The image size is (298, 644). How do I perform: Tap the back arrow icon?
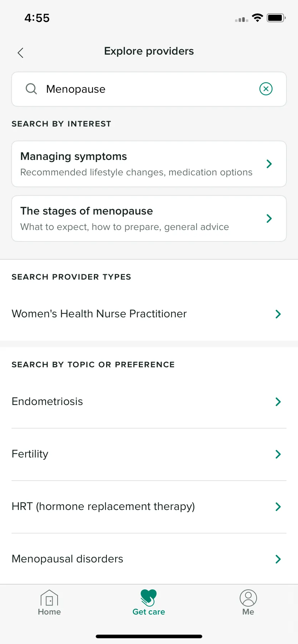[21, 53]
